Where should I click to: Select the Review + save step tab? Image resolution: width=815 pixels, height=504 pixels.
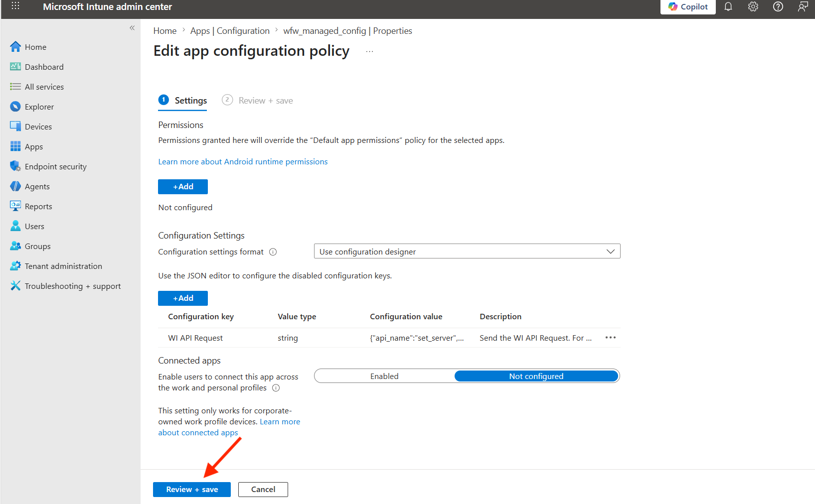pyautogui.click(x=258, y=101)
